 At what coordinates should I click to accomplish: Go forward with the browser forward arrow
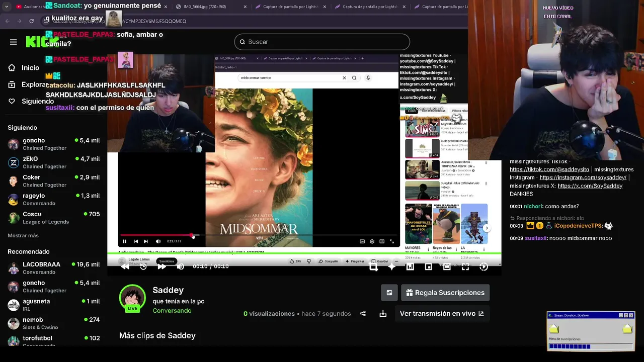click(19, 21)
